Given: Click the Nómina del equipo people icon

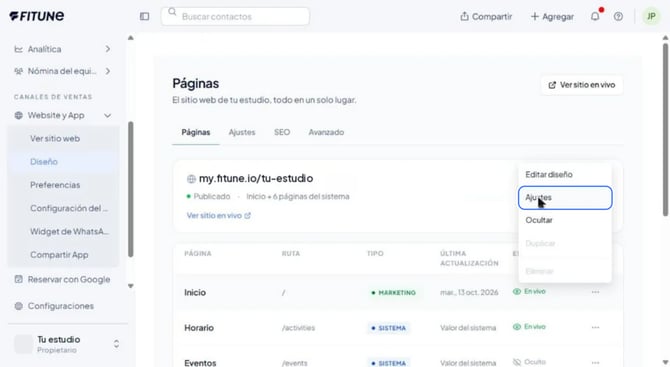Looking at the screenshot, I should point(18,71).
